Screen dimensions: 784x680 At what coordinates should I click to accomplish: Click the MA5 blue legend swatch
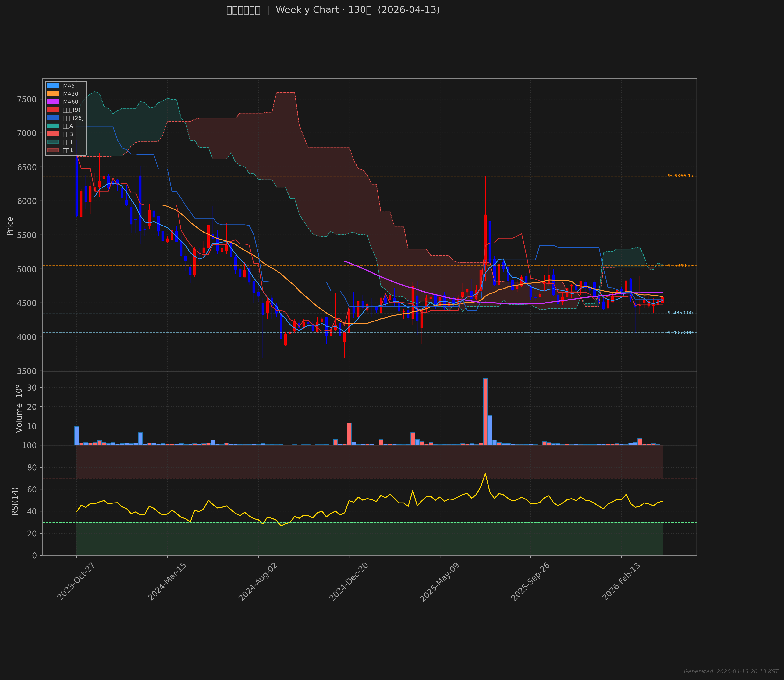pos(53,86)
